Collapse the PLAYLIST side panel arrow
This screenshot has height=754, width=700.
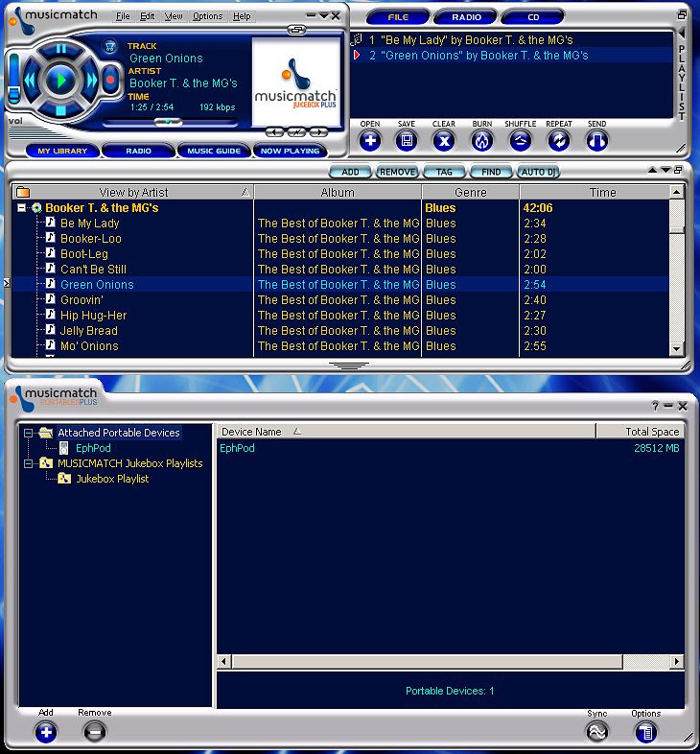tap(681, 34)
